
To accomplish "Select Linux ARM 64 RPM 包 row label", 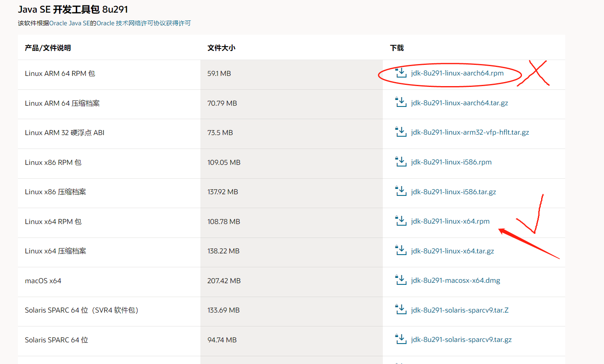I will tap(60, 73).
